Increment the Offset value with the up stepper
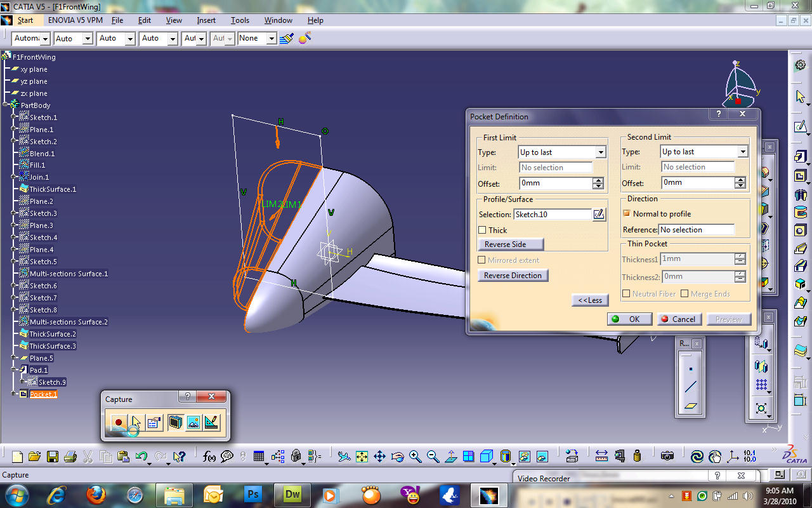812x508 pixels. tap(597, 180)
